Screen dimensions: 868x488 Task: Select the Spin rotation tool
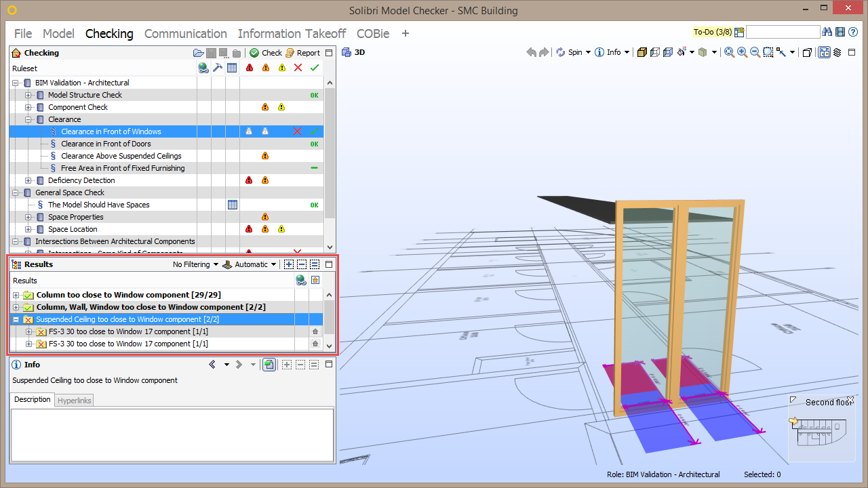click(568, 52)
